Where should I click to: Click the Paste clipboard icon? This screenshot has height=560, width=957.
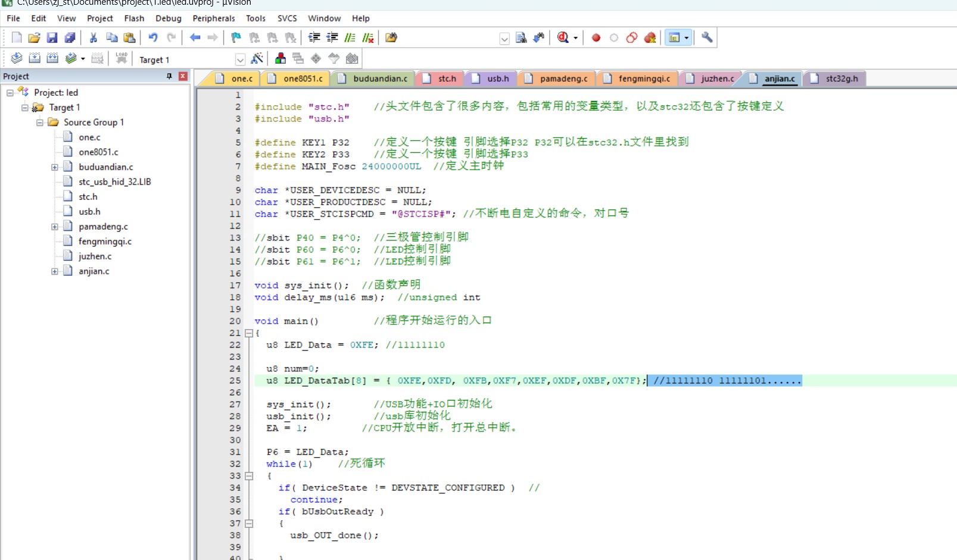pos(129,37)
